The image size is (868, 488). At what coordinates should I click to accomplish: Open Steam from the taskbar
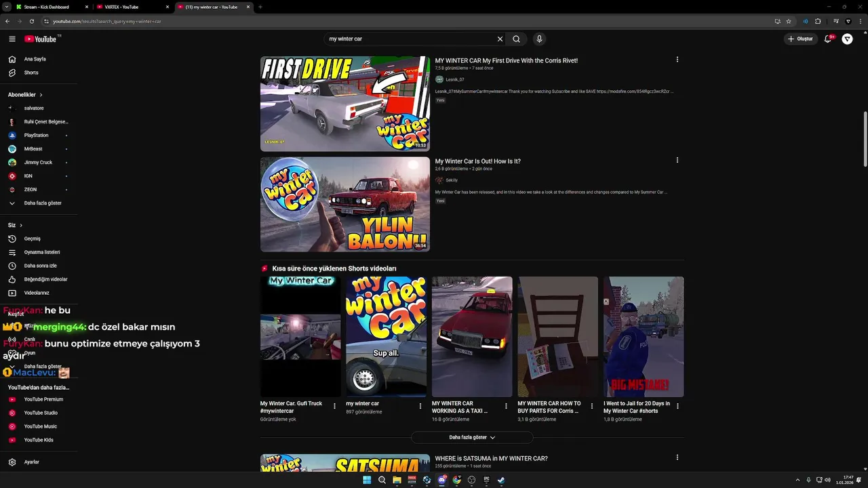click(501, 480)
